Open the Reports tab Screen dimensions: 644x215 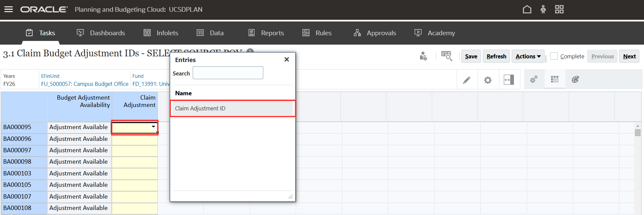click(266, 33)
